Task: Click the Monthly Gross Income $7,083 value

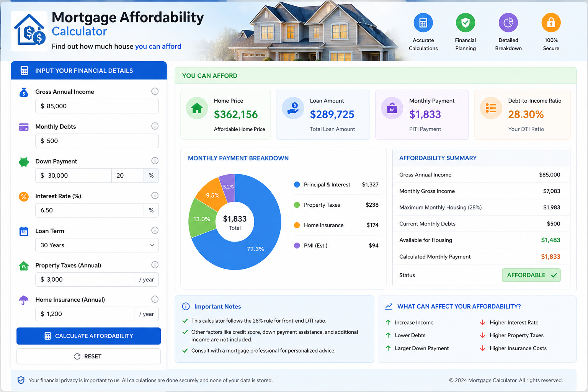Action: 552,191
